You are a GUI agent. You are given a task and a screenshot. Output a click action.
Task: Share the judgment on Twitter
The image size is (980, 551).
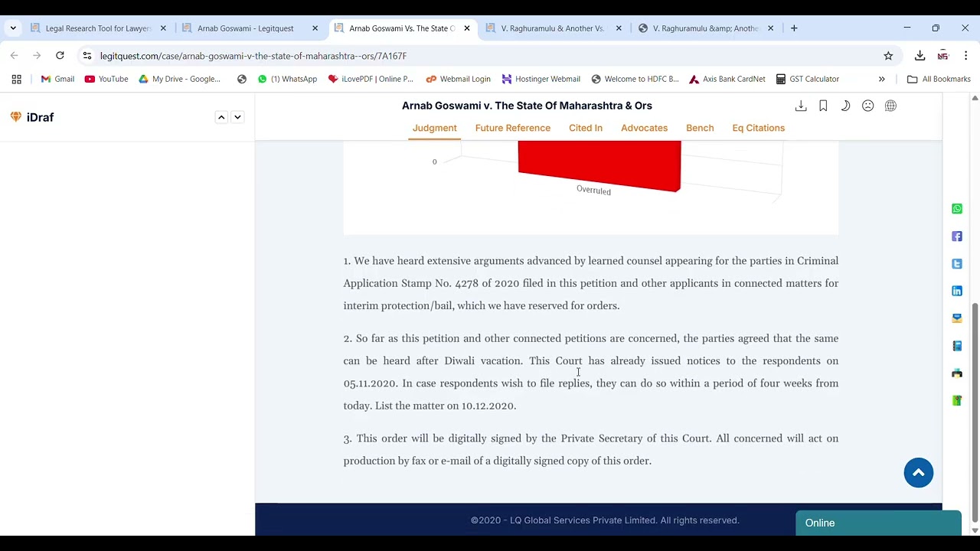pyautogui.click(x=957, y=263)
